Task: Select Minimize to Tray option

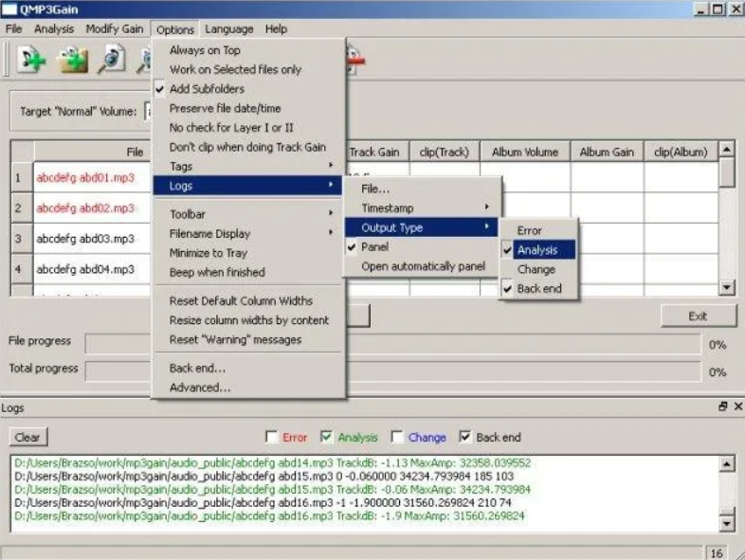Action: pyautogui.click(x=247, y=253)
